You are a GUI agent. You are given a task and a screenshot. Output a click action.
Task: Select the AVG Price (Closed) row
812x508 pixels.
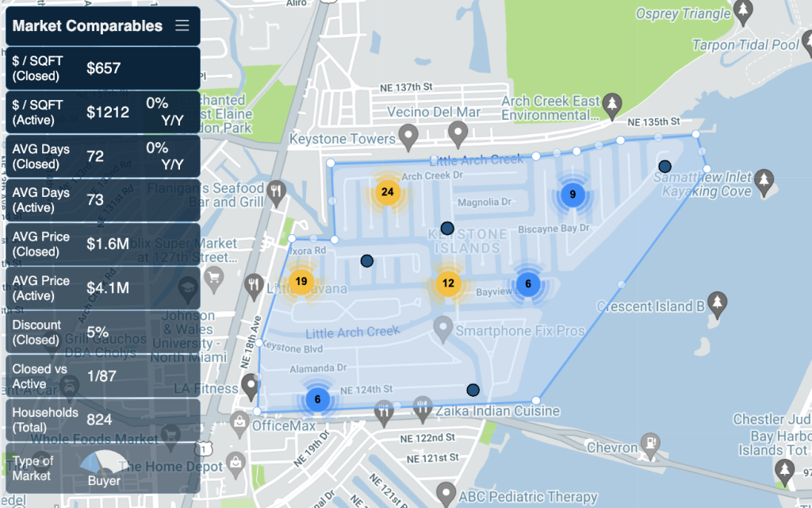(103, 244)
